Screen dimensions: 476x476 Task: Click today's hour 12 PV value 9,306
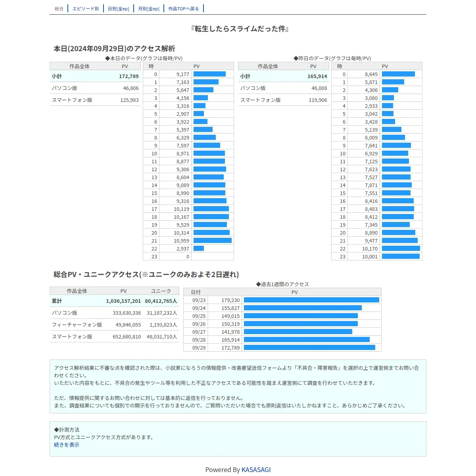pyautogui.click(x=183, y=170)
